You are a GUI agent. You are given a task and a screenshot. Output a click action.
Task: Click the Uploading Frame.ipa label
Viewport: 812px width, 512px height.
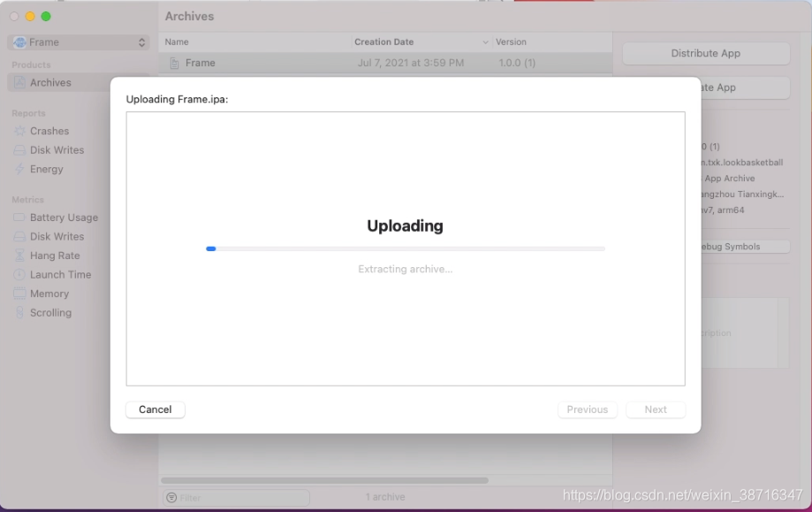point(177,99)
